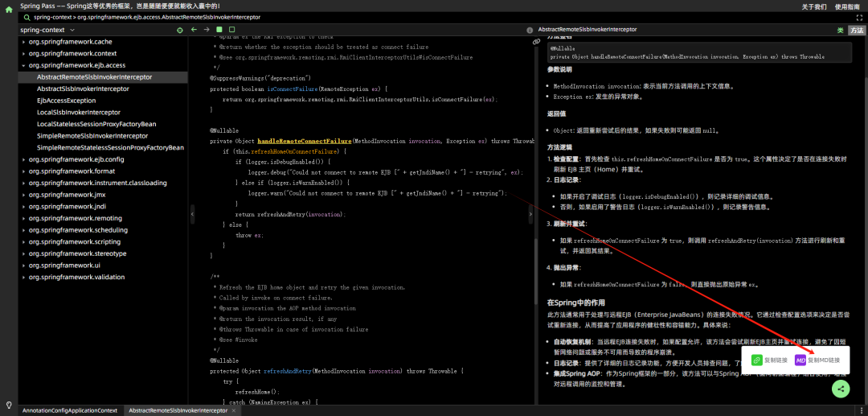Collapse org.springframework.ejb.access package
The image size is (868, 416).
(x=23, y=65)
